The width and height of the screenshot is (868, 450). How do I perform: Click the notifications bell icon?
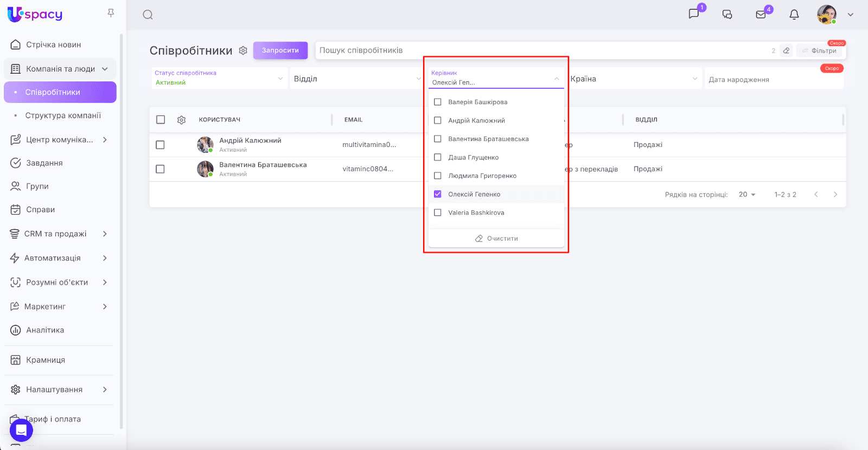794,15
